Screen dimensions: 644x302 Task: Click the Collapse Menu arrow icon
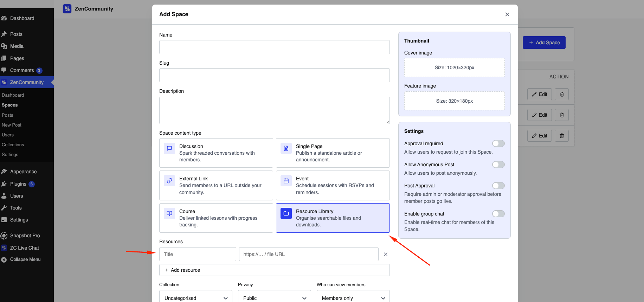pos(4,259)
